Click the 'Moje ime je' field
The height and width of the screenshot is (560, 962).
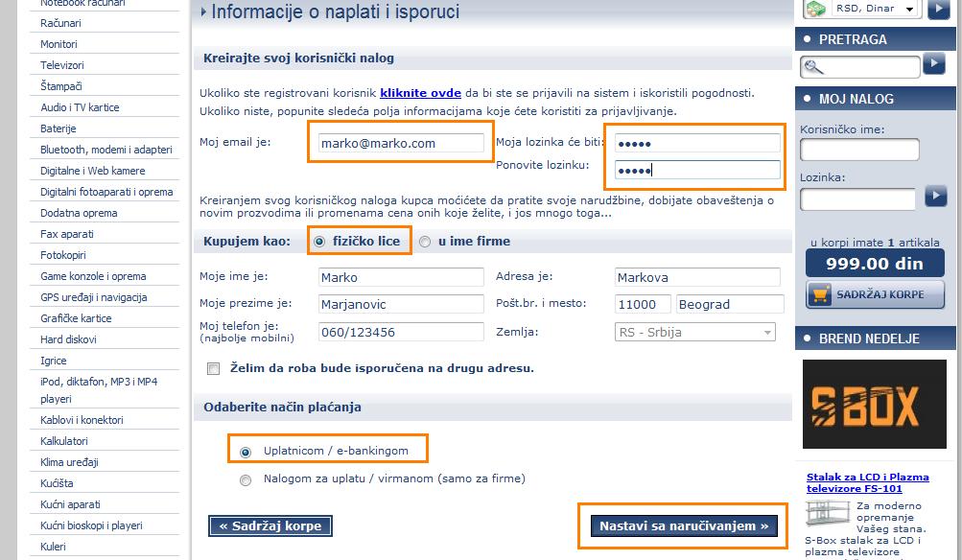coord(401,277)
